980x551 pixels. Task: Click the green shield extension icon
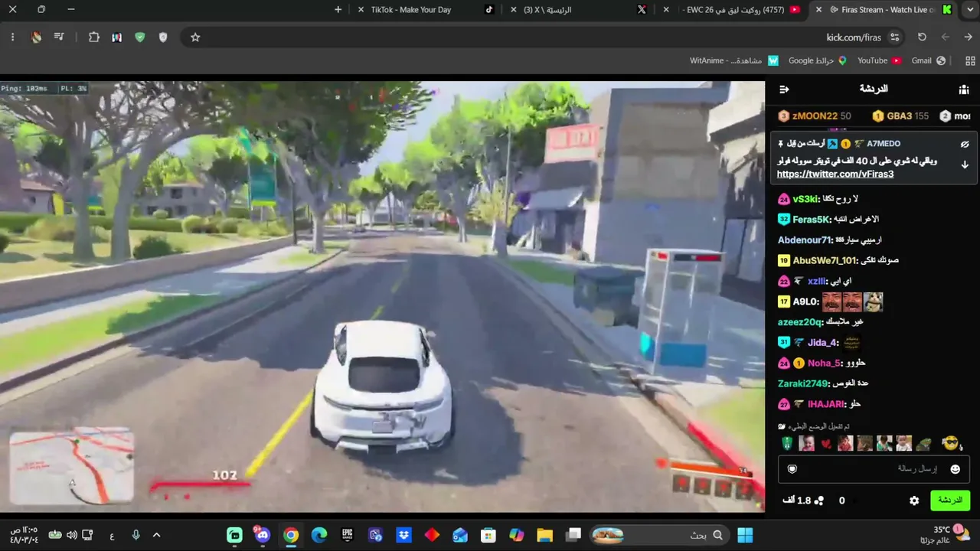pos(139,37)
